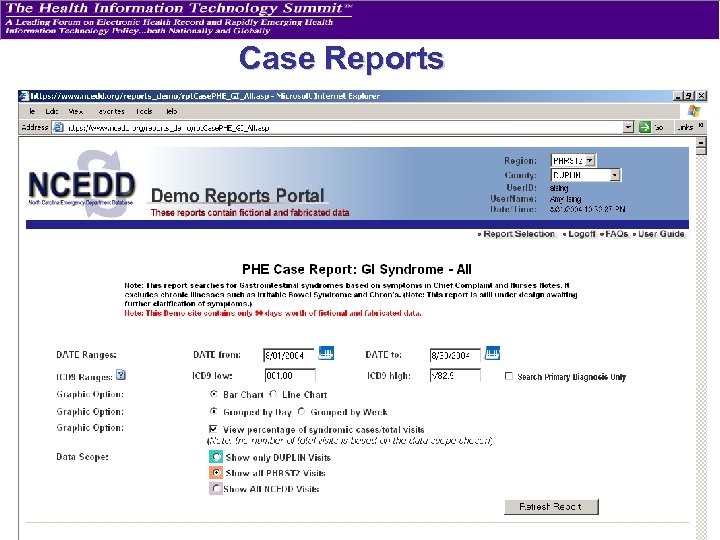The height and width of the screenshot is (540, 720).
Task: Expand the Links toolbar chevron
Action: (701, 125)
